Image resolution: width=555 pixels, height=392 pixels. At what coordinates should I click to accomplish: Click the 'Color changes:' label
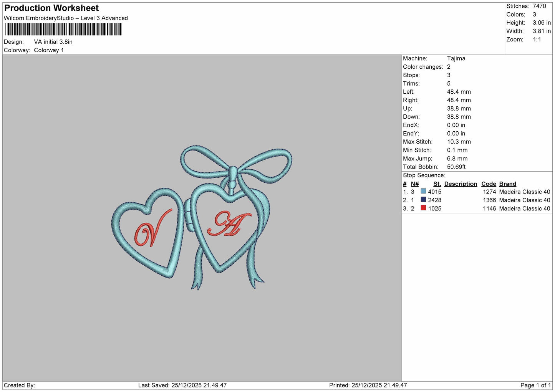coord(423,67)
